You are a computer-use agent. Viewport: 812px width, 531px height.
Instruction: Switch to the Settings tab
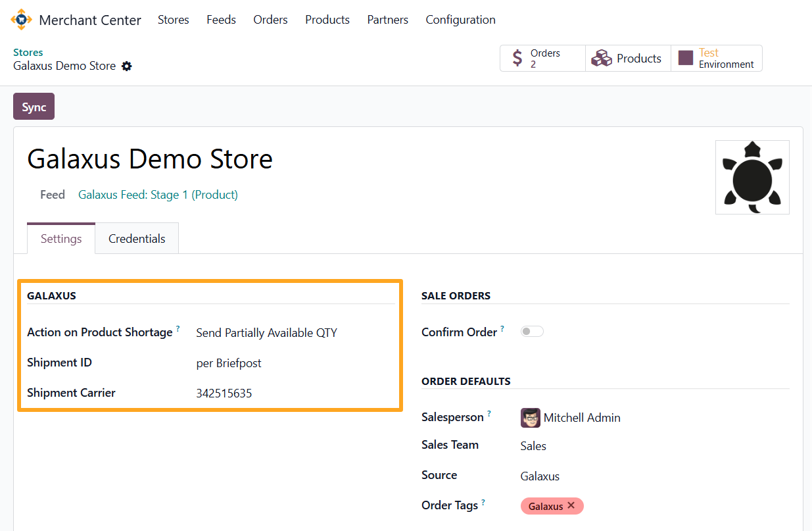tap(61, 239)
